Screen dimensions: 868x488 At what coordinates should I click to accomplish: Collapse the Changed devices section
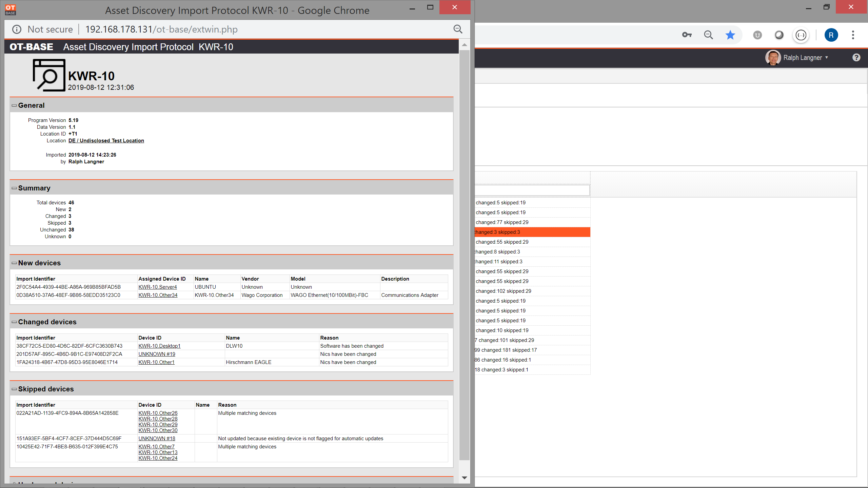(x=14, y=322)
